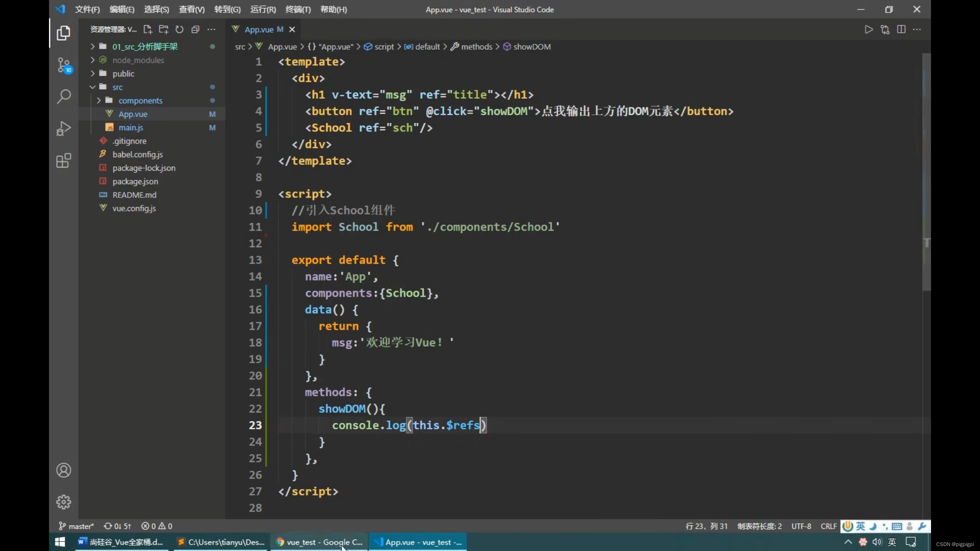The height and width of the screenshot is (551, 980).
Task: Open package.json file
Action: coord(135,181)
